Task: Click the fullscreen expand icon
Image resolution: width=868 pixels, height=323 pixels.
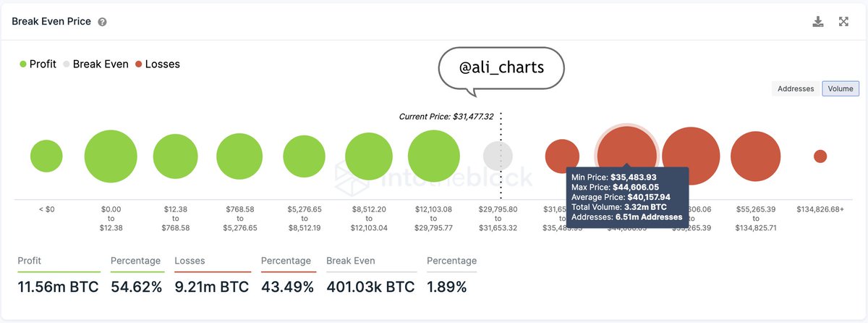Action: [843, 22]
